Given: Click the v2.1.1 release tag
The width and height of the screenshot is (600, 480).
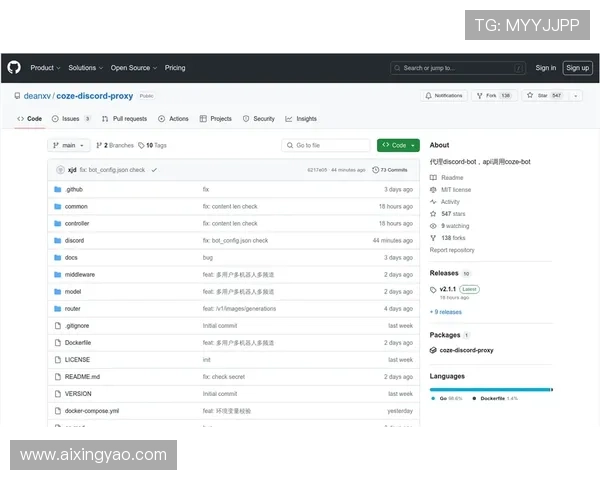Looking at the screenshot, I should pos(448,289).
